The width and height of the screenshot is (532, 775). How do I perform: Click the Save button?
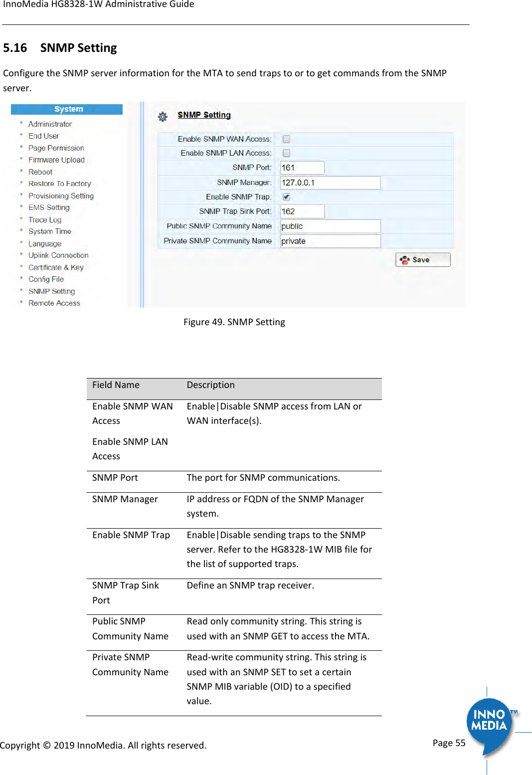point(422,259)
